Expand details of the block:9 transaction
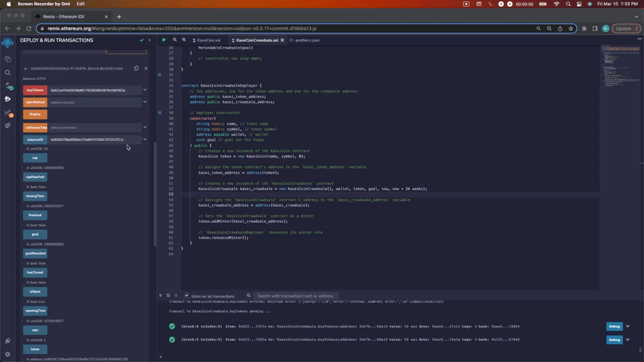Image resolution: width=644 pixels, height=362 pixels. [x=627, y=339]
